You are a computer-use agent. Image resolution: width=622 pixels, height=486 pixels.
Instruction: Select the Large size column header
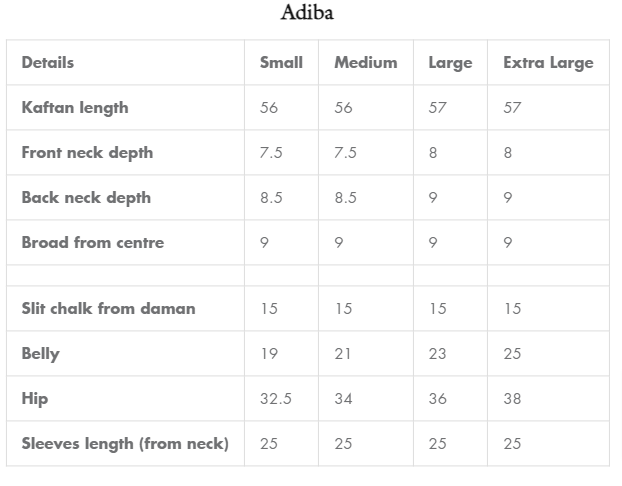450,62
